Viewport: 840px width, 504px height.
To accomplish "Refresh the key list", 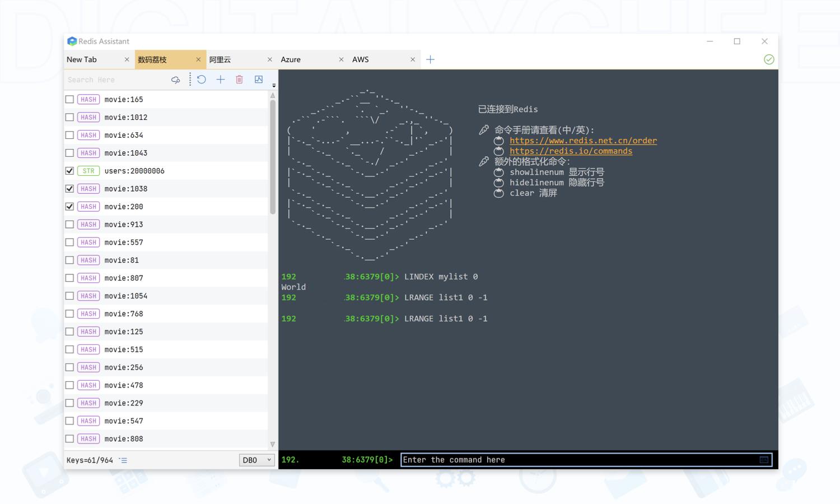I will pyautogui.click(x=202, y=80).
